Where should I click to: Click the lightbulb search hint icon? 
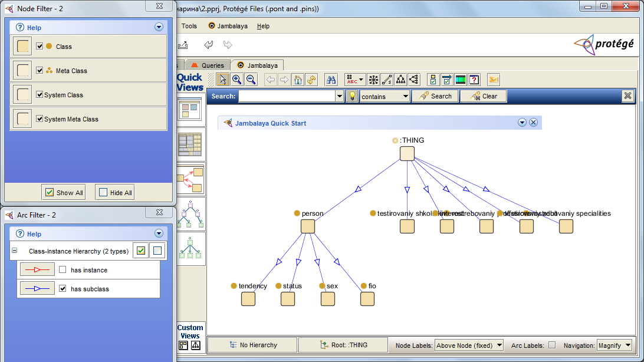(x=352, y=96)
